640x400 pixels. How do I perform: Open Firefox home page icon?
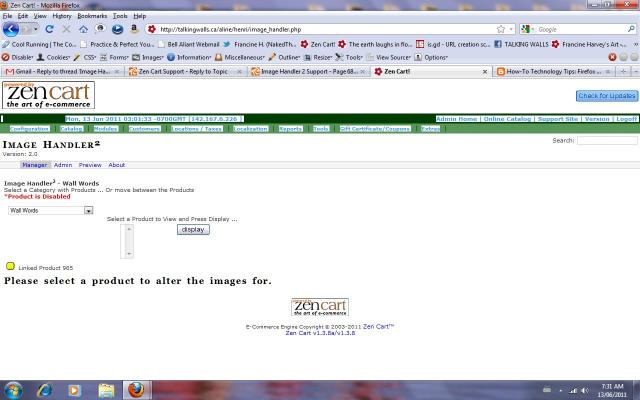[83, 29]
